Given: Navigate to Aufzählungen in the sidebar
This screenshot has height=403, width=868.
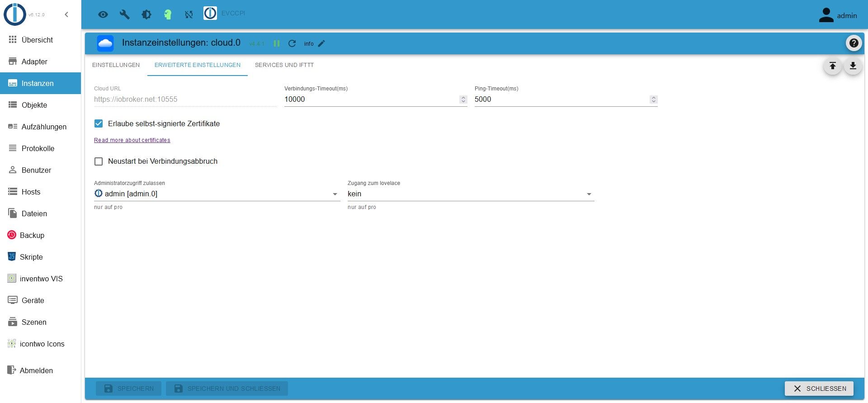Looking at the screenshot, I should (40, 127).
